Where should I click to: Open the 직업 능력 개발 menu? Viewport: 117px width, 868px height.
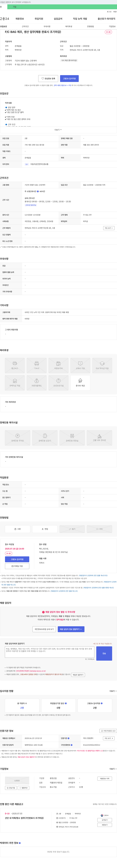tap(80, 19)
